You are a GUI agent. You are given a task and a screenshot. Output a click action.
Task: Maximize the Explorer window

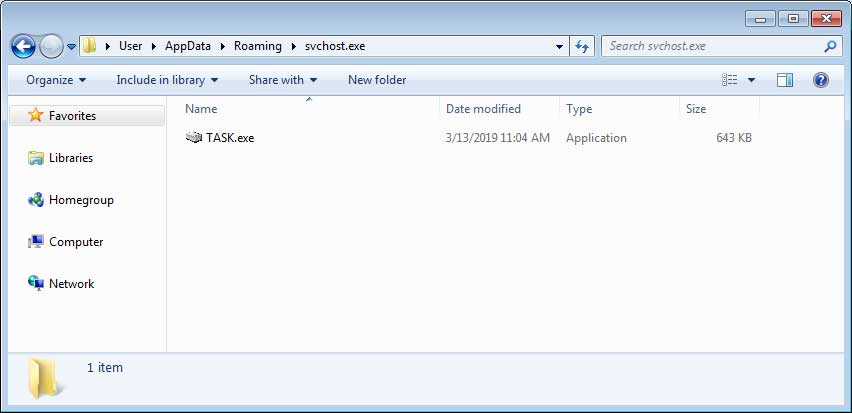[x=793, y=18]
